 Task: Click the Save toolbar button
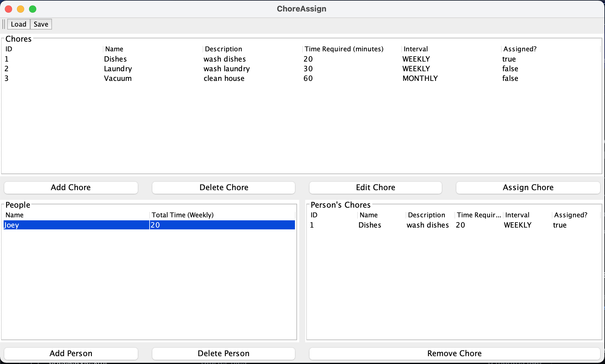coord(41,24)
